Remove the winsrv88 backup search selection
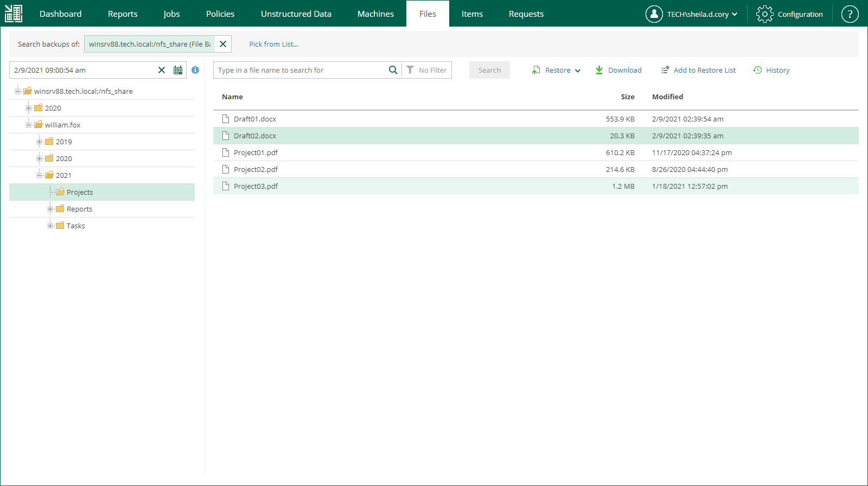868x486 pixels. click(x=223, y=44)
